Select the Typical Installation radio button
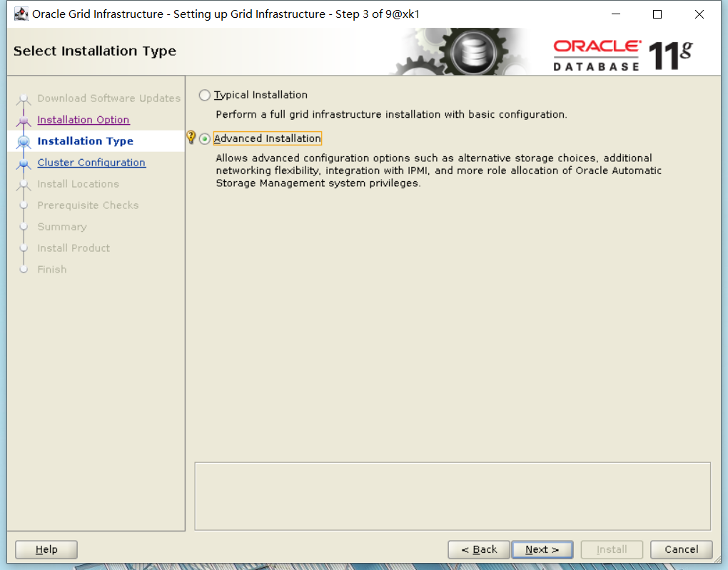 click(204, 95)
